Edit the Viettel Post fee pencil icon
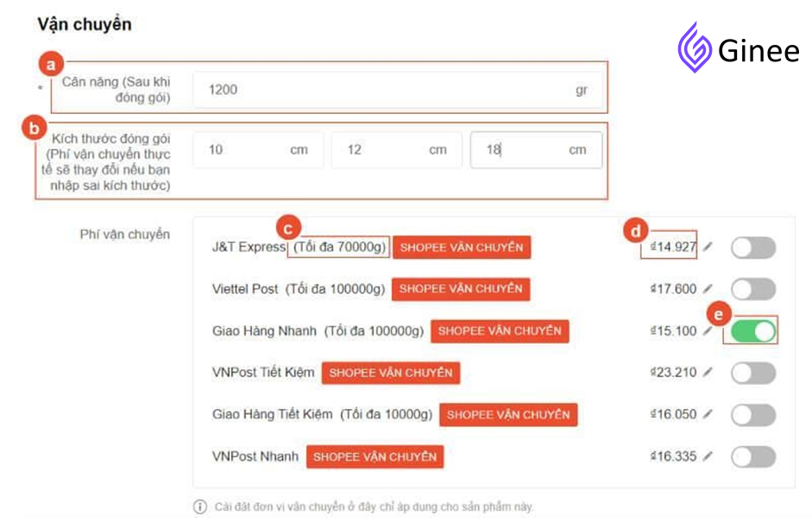Screen dimensions: 812x518 pos(708,288)
